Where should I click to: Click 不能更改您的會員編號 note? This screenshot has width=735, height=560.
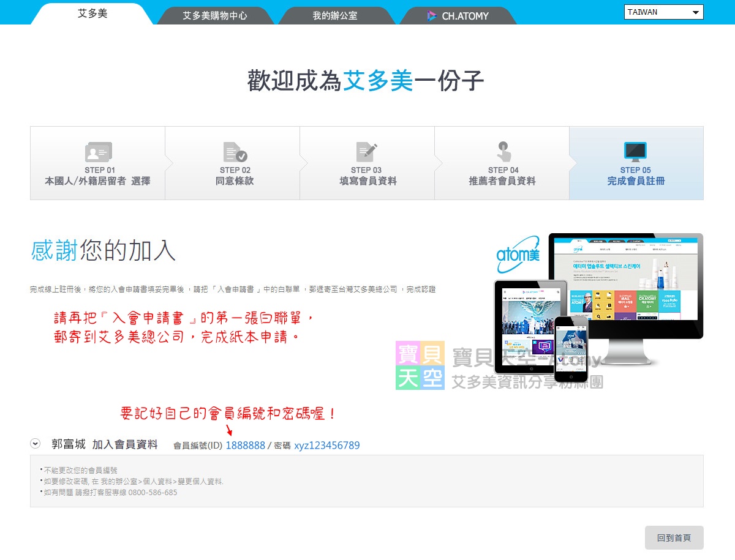pyautogui.click(x=80, y=471)
